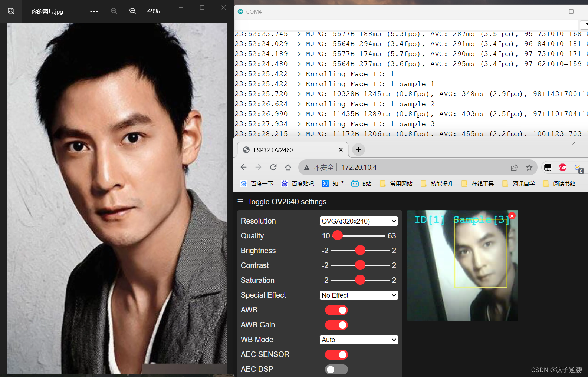Open the Tampermonkey extension icon
Screen dimensions: 588x377
548,168
